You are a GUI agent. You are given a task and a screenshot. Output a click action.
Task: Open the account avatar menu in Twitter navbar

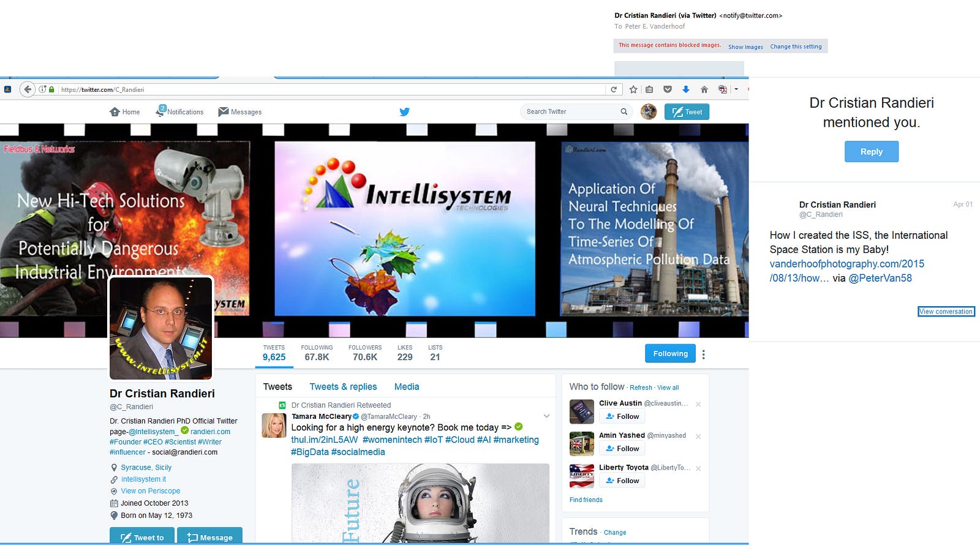click(x=649, y=111)
